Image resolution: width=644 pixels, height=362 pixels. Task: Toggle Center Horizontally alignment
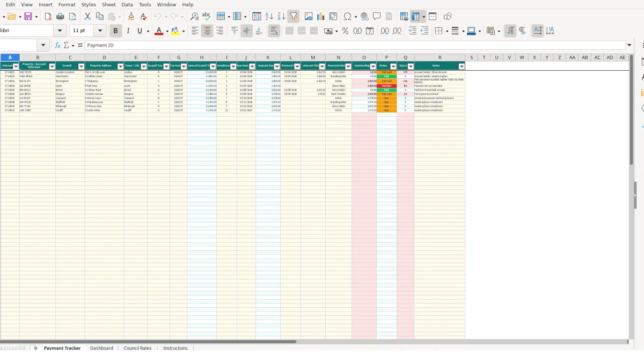pyautogui.click(x=207, y=31)
